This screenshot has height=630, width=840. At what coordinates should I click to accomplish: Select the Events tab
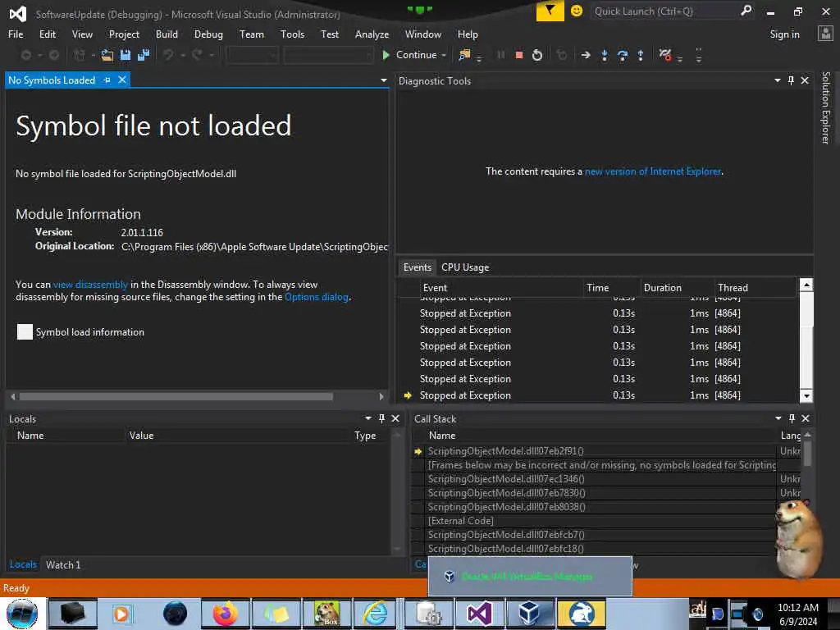click(x=418, y=267)
